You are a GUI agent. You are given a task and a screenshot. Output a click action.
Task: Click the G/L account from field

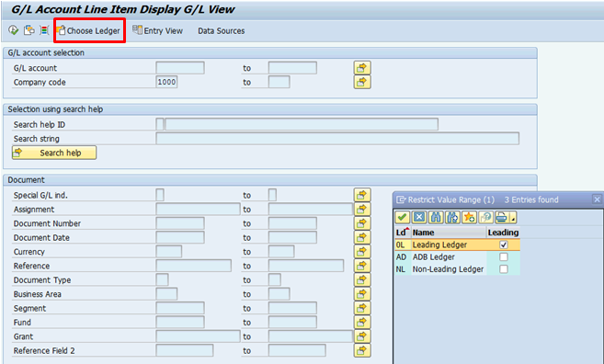180,68
